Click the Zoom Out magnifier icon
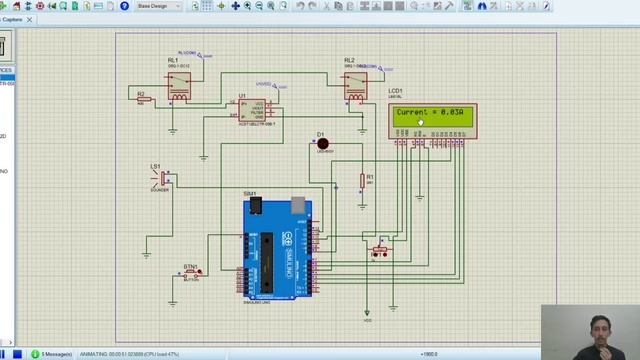 259,6
